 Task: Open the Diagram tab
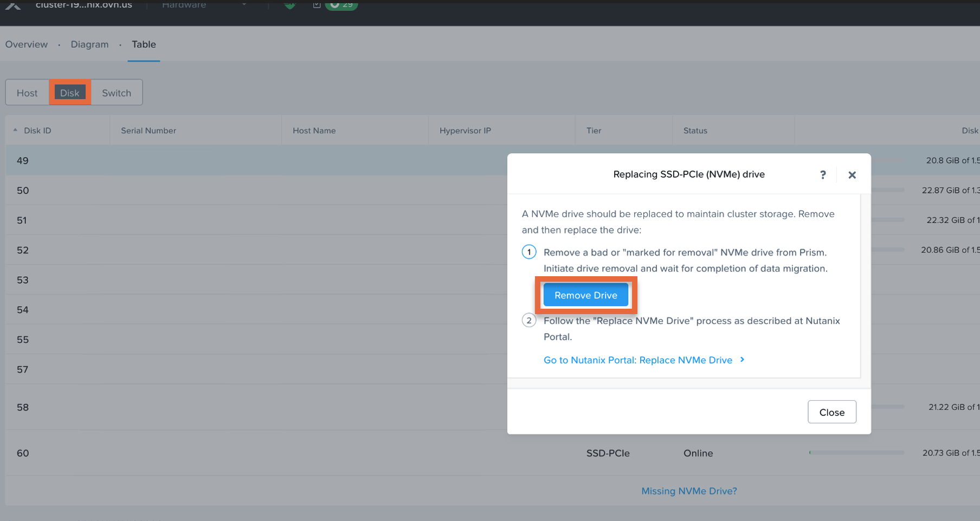[89, 44]
